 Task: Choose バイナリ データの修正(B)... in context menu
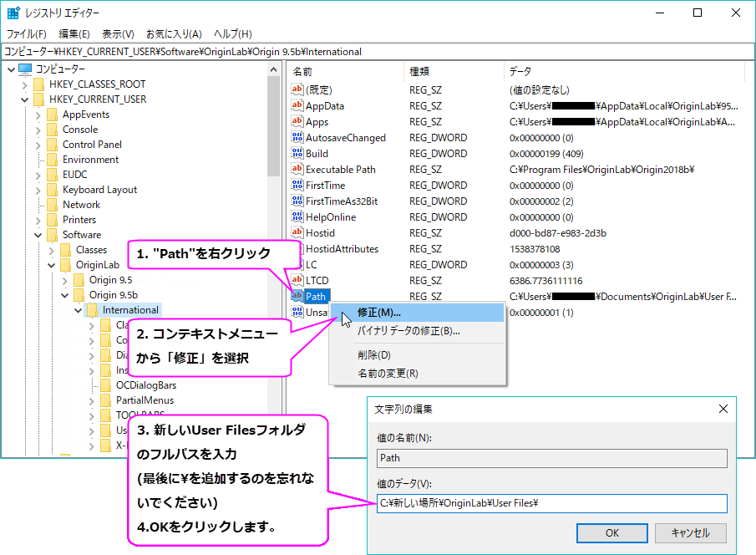[417, 331]
